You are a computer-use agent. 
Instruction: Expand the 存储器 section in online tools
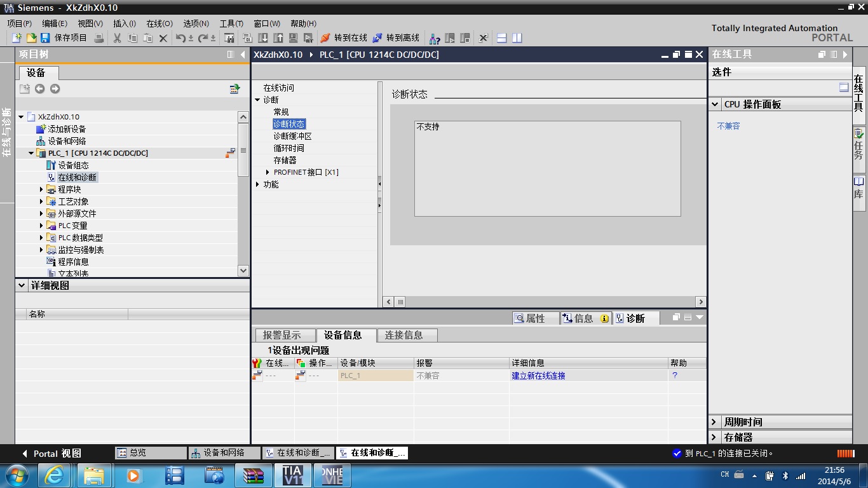point(714,437)
